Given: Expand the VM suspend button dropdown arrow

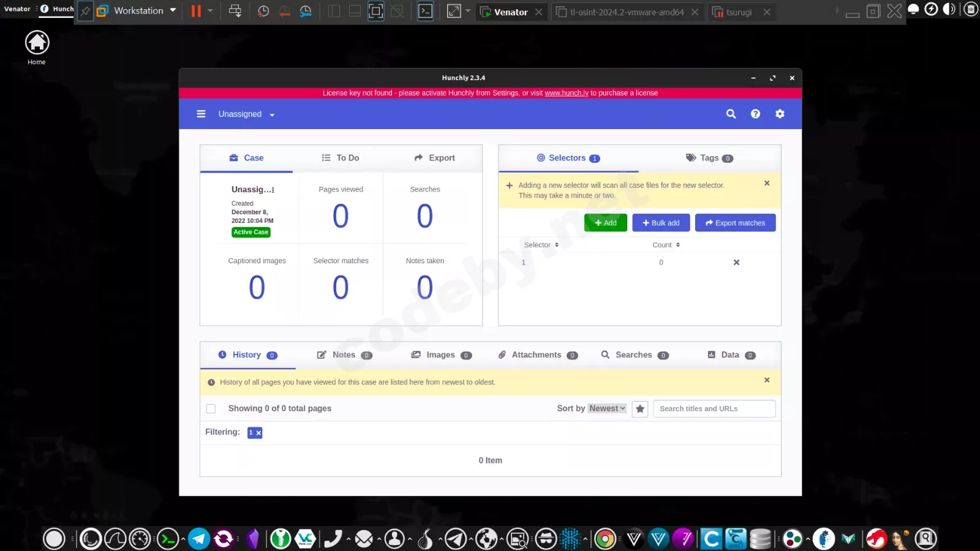Looking at the screenshot, I should tap(210, 10).
